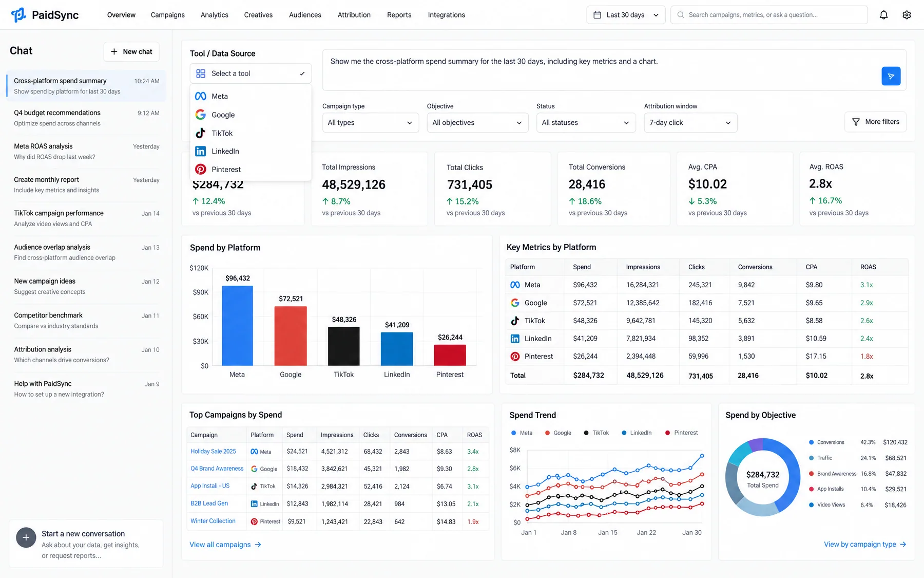Open the Last 30 days dropdown
Screen dimensions: 924x578
click(626, 15)
